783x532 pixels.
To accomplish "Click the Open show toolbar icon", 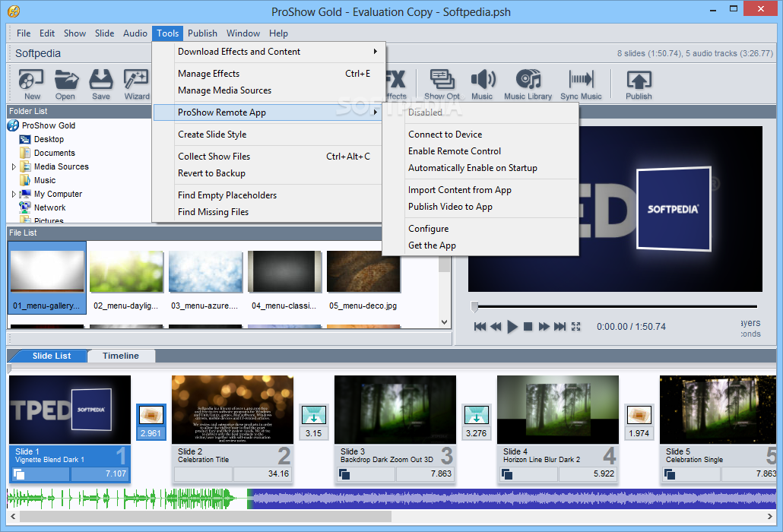I will [66, 84].
